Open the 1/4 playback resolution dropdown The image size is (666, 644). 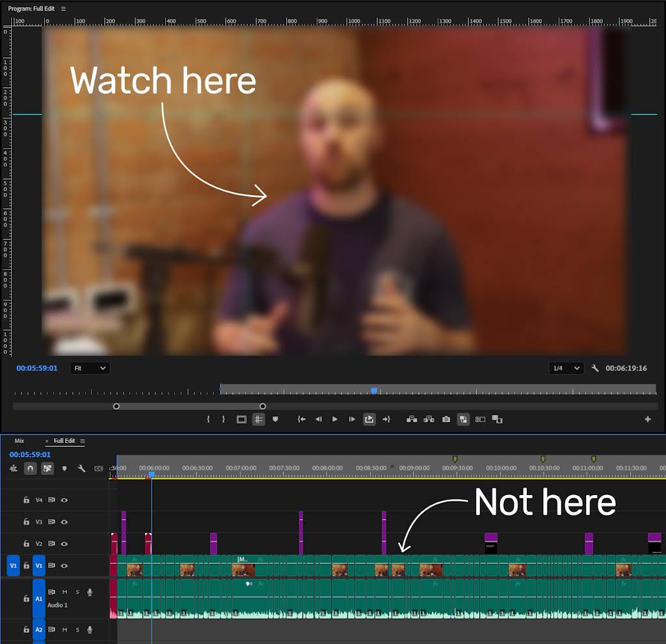coord(566,368)
